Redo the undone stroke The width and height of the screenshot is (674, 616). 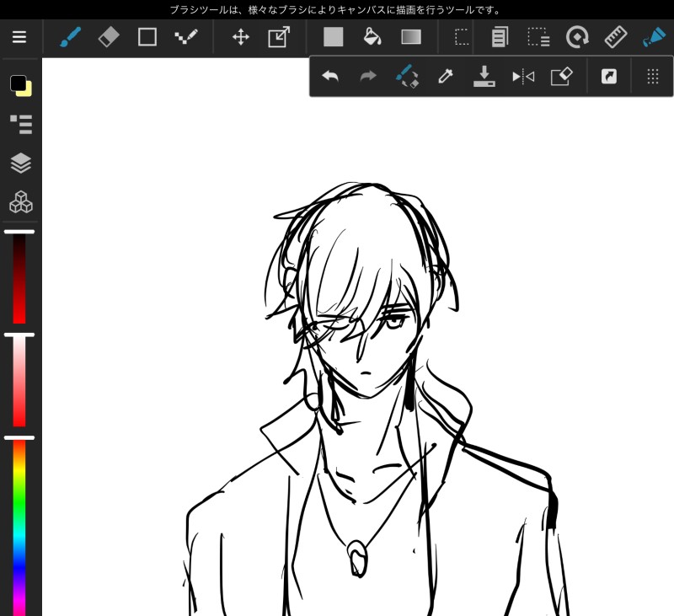tap(368, 77)
